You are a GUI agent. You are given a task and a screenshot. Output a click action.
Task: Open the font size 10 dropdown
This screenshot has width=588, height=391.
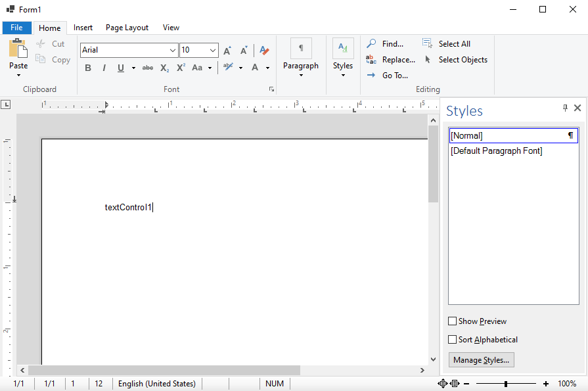point(213,50)
